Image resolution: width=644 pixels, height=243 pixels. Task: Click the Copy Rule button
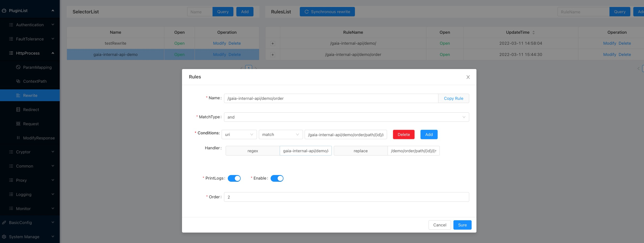click(x=453, y=98)
